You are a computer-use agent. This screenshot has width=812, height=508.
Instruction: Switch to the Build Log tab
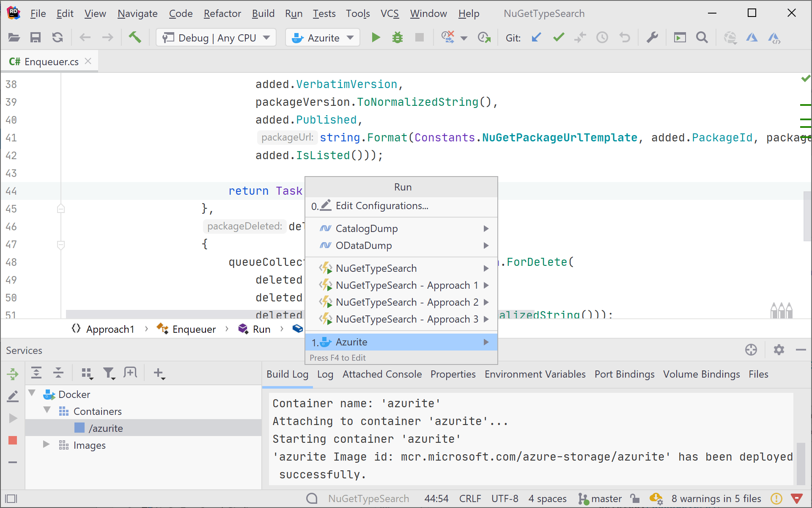tap(287, 374)
